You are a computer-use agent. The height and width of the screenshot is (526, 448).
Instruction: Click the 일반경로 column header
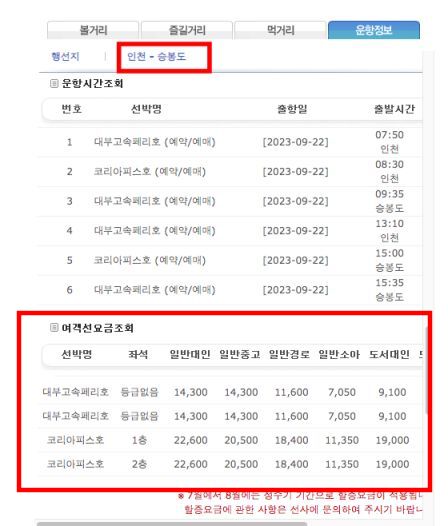[x=289, y=354]
